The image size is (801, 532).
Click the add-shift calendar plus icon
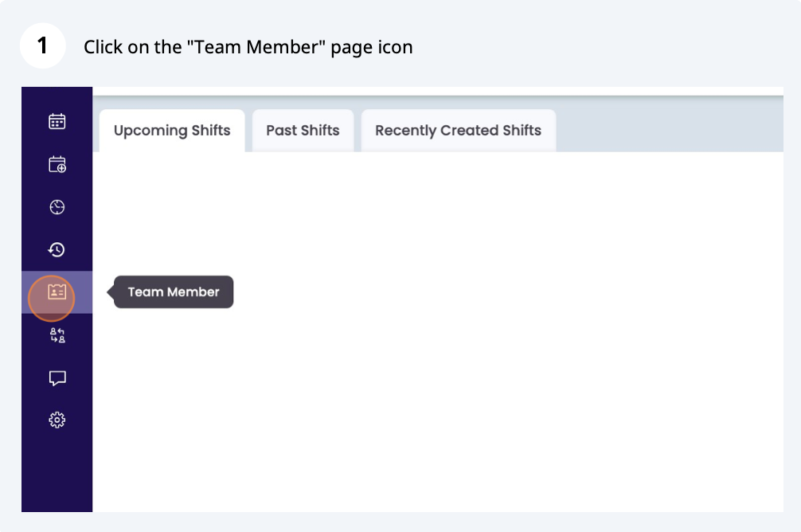click(57, 165)
